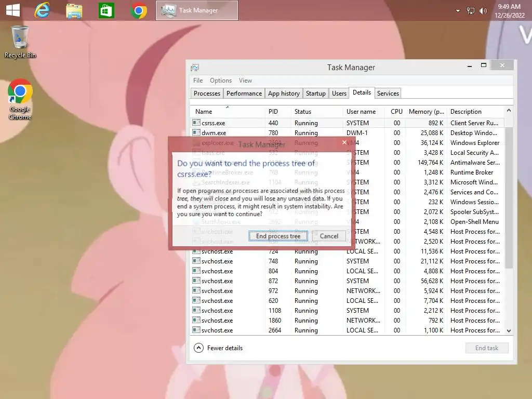Image resolution: width=532 pixels, height=399 pixels.
Task: Select svchost.exe with PID 1860
Action: coord(348,320)
